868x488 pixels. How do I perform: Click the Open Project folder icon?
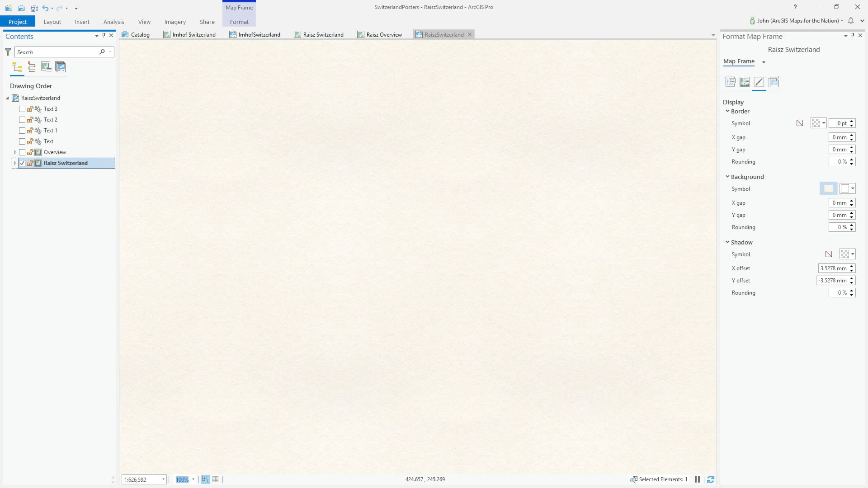pos(21,8)
